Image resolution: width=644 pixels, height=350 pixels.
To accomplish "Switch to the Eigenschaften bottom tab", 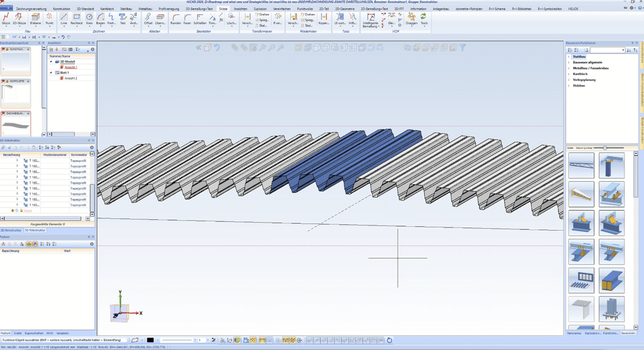I will tap(34, 333).
